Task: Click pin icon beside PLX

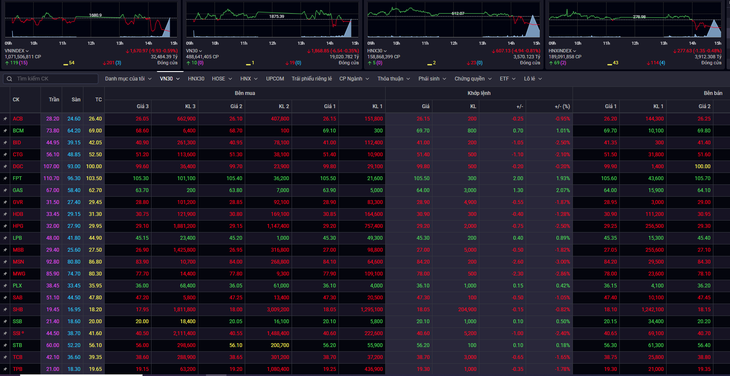Action: (x=5, y=286)
